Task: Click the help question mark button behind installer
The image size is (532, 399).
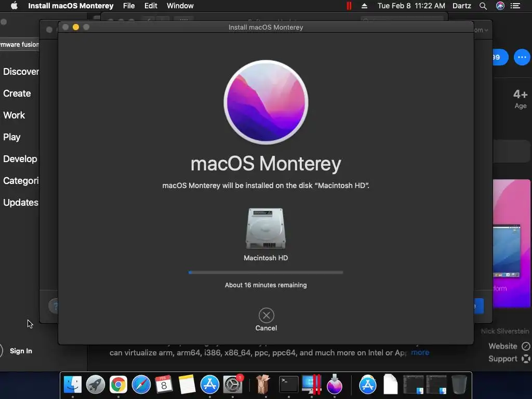Action: coord(54,306)
